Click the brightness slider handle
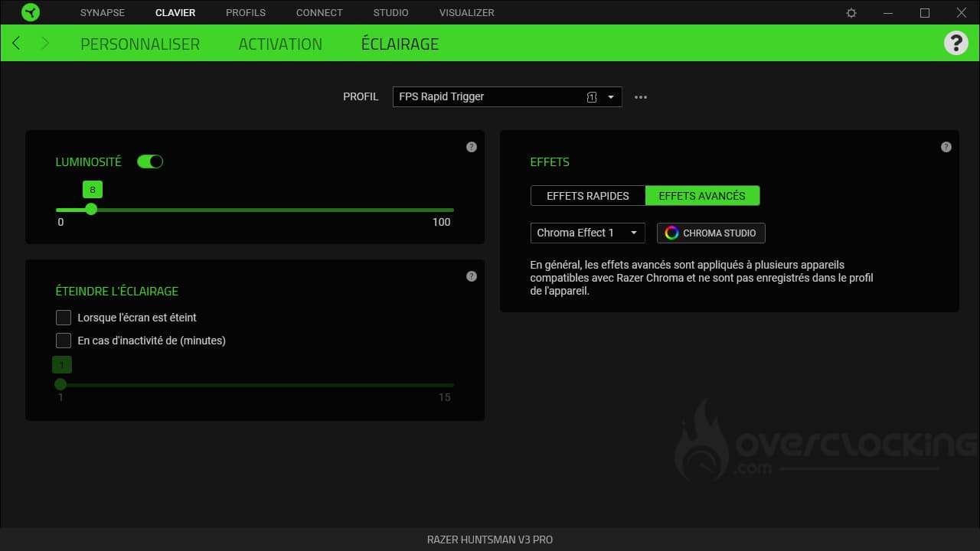 click(x=91, y=209)
